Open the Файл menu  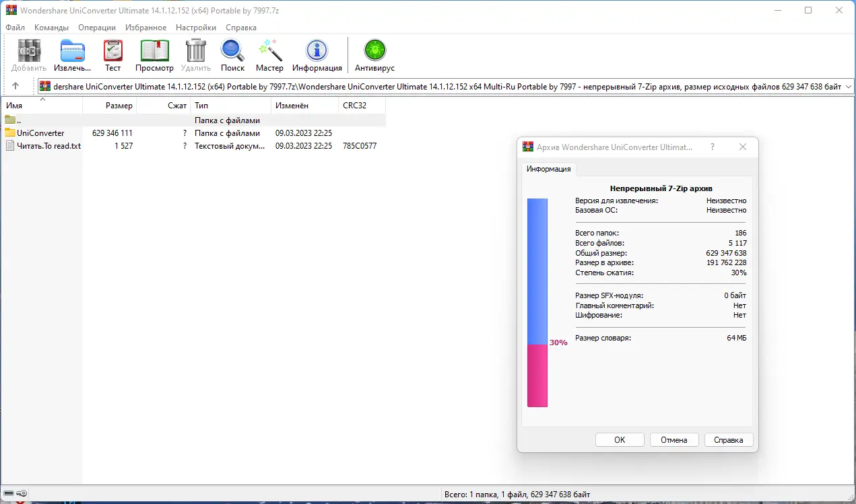point(14,28)
